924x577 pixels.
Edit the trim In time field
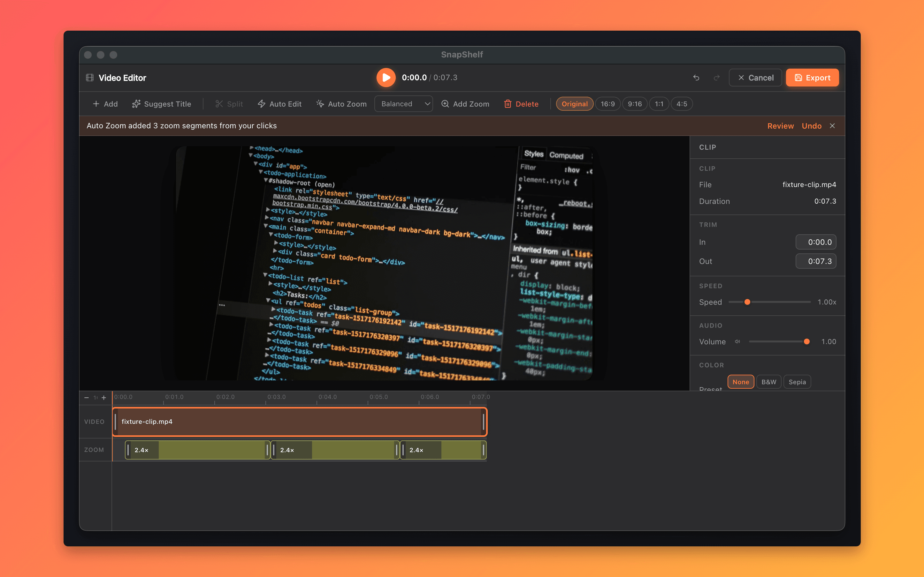[x=815, y=242]
